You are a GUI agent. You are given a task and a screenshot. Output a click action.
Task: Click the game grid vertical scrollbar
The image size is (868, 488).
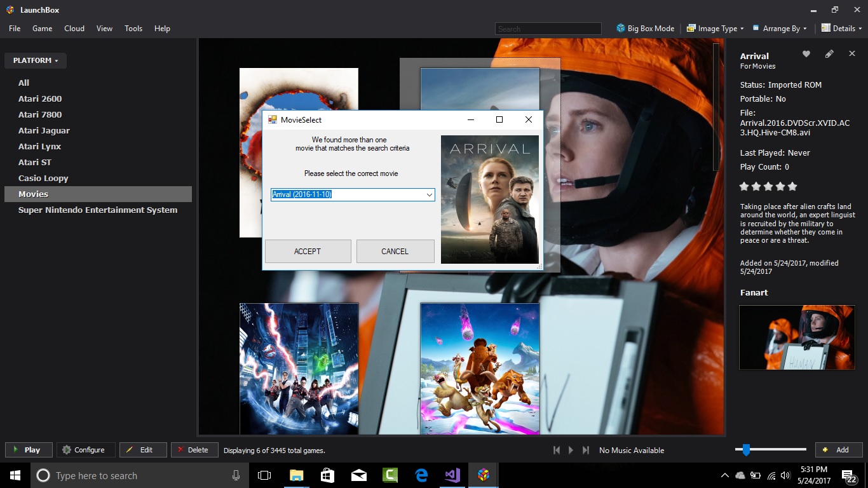click(716, 107)
